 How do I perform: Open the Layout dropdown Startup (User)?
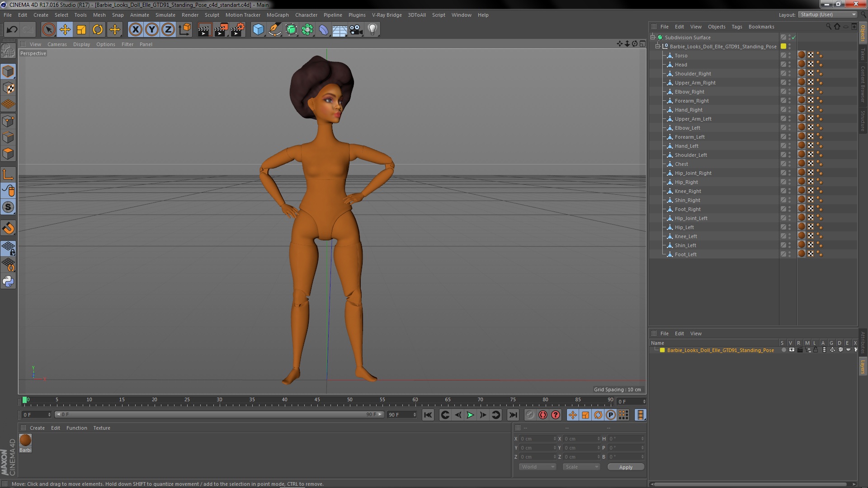(x=827, y=14)
